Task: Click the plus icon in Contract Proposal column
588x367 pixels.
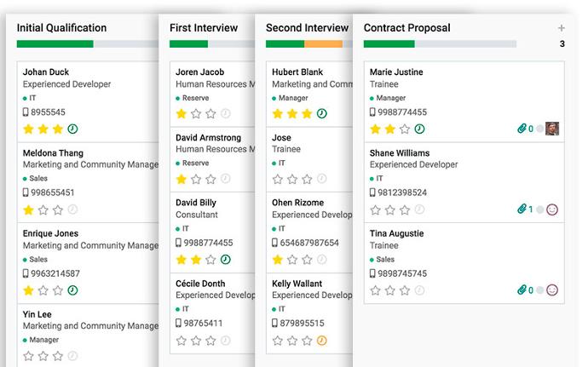Action: [x=561, y=28]
